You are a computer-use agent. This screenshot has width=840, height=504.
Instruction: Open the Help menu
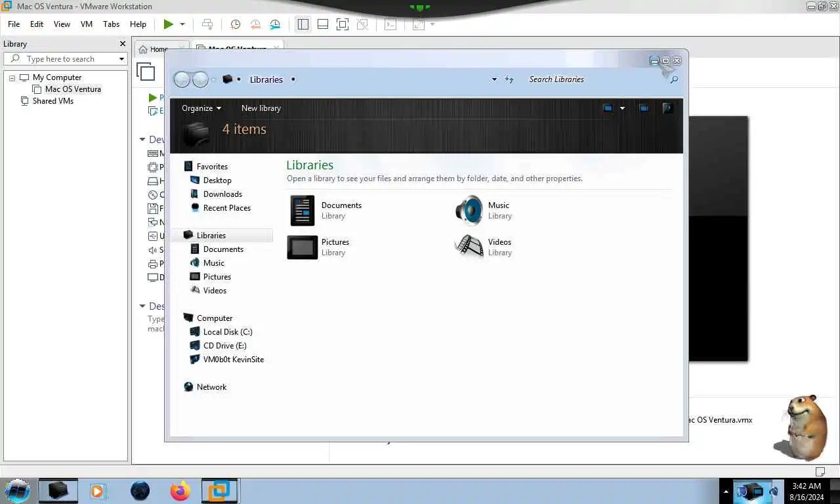point(138,24)
